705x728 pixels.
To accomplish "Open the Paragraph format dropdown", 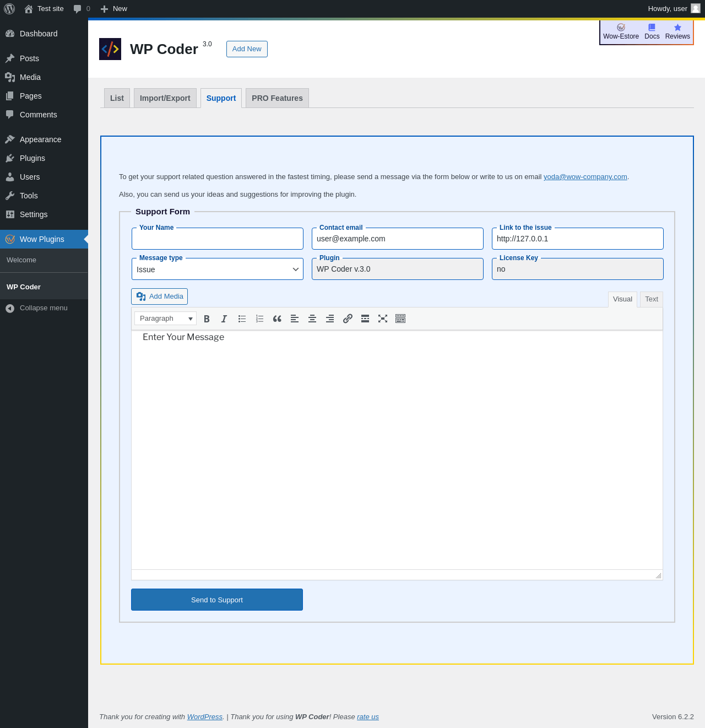I will 165,319.
